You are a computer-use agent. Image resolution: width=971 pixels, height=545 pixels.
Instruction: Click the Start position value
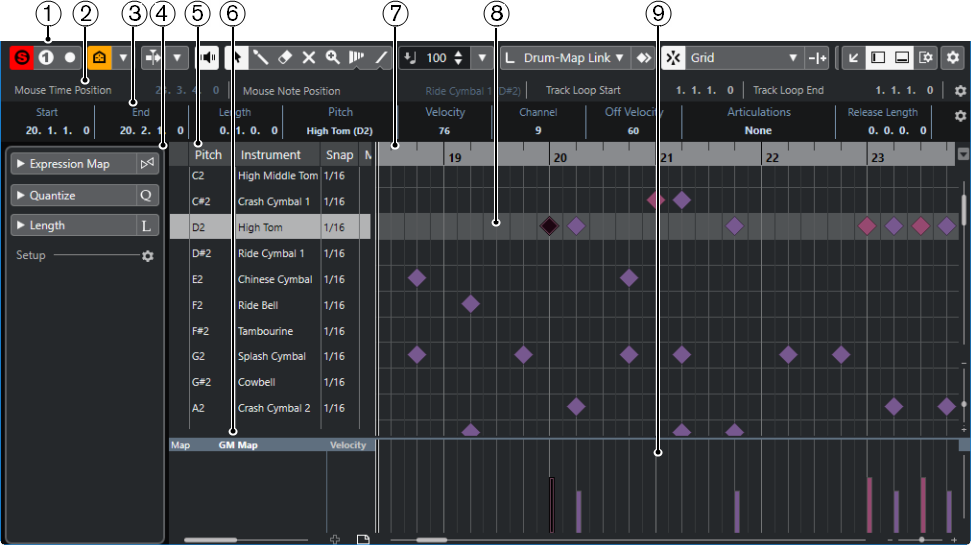pyautogui.click(x=57, y=131)
